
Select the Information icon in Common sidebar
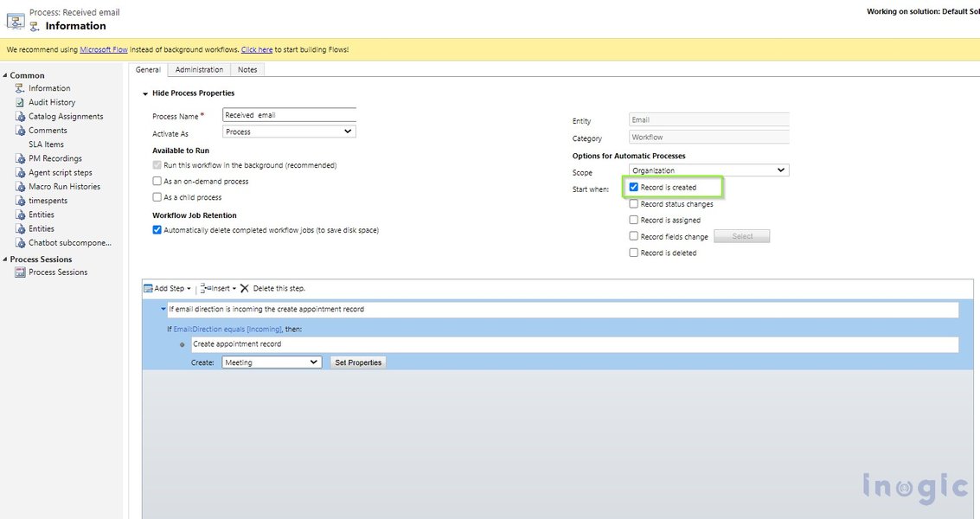click(x=19, y=87)
